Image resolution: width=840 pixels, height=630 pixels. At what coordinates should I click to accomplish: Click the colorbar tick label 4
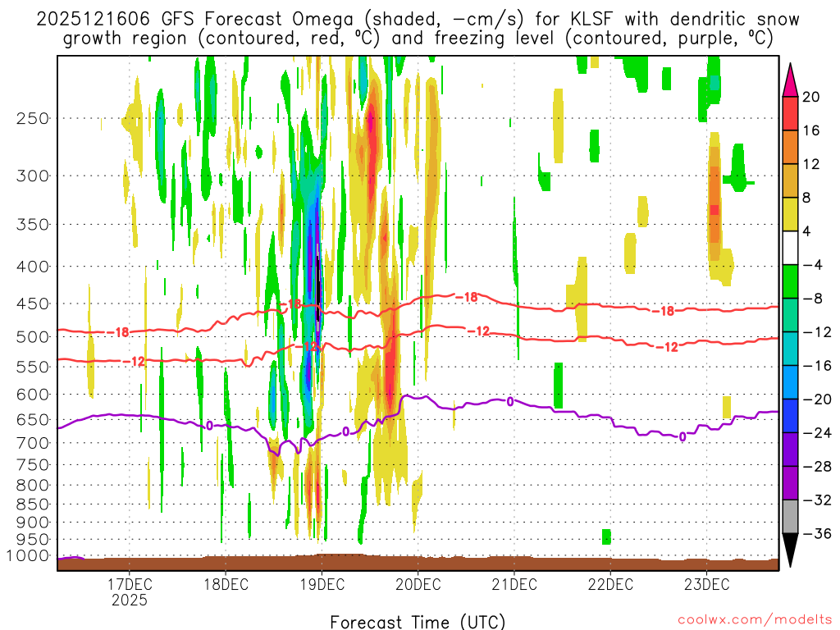pyautogui.click(x=807, y=231)
